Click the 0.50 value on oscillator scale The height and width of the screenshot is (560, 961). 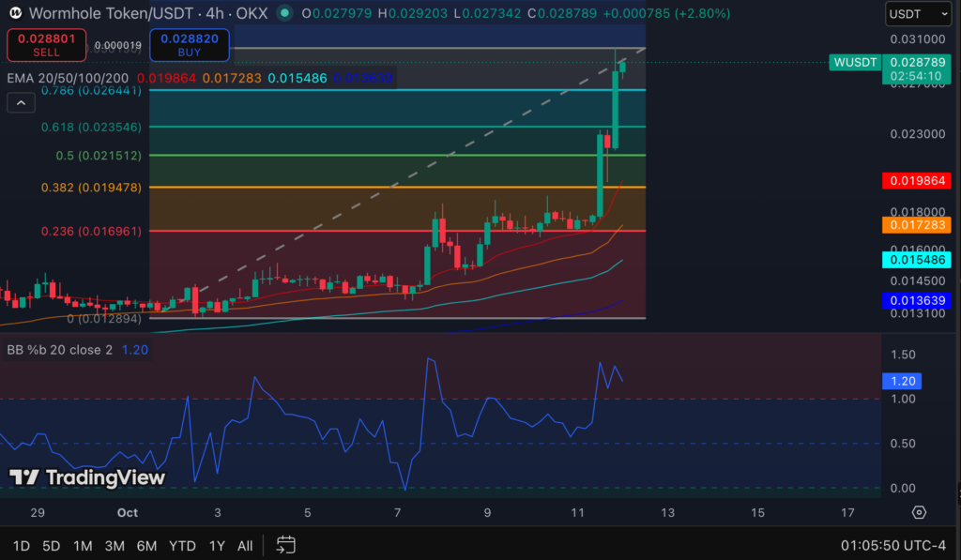point(903,444)
